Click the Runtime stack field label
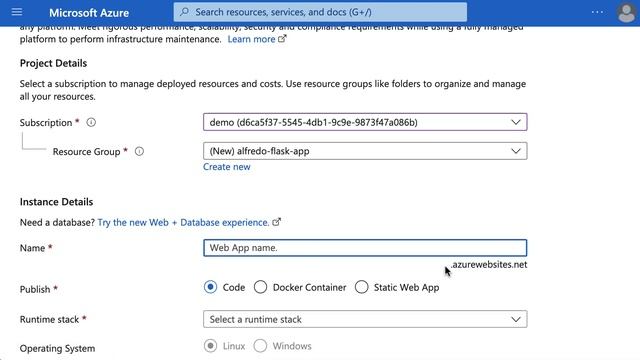Viewport: 640px width, 360px height. pyautogui.click(x=49, y=320)
